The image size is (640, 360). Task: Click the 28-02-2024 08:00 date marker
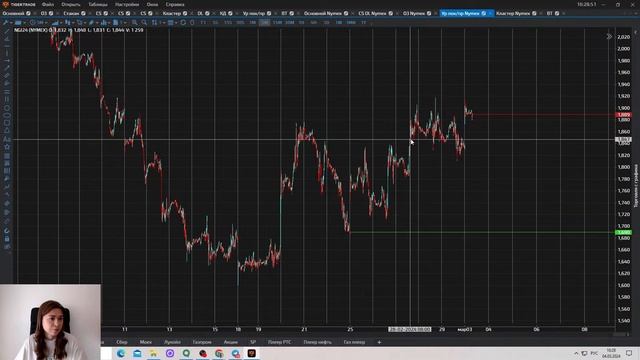(x=409, y=329)
